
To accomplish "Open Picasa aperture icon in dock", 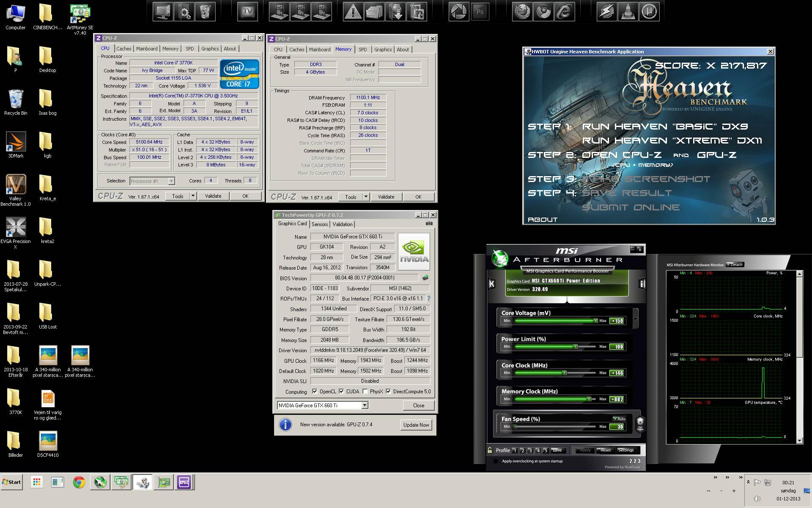I will click(x=459, y=11).
